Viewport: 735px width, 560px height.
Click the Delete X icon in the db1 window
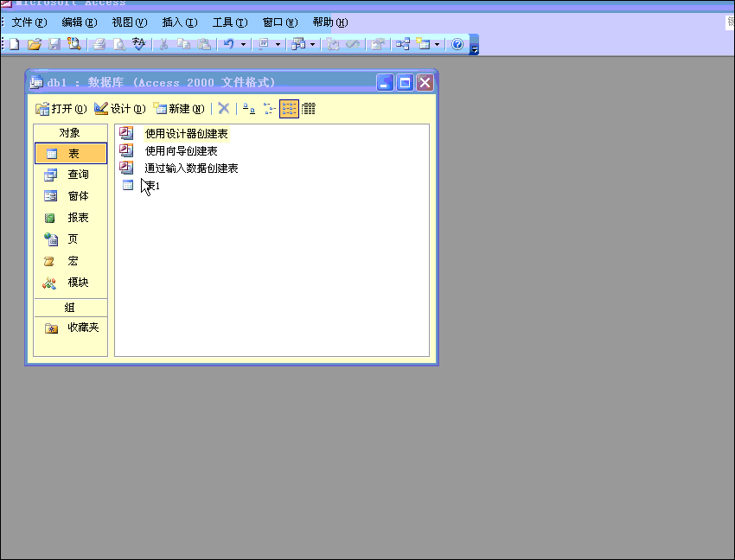click(x=224, y=109)
